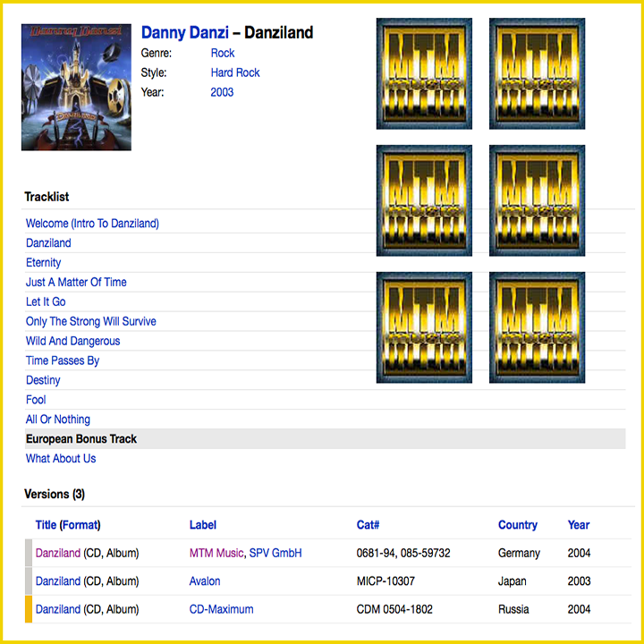Sort versions by Country column header

517,525
